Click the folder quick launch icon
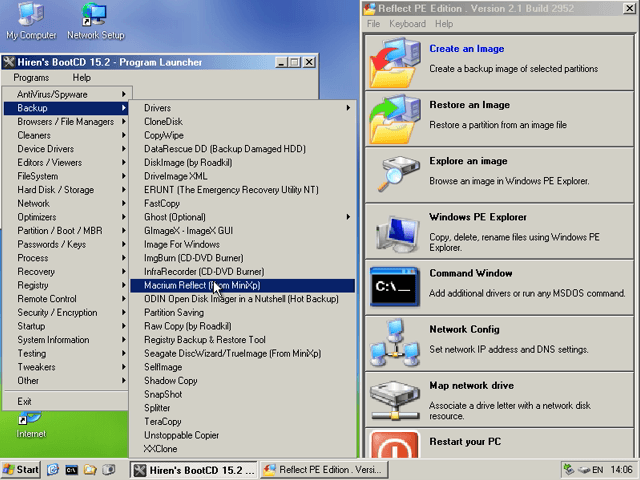 tap(90, 470)
